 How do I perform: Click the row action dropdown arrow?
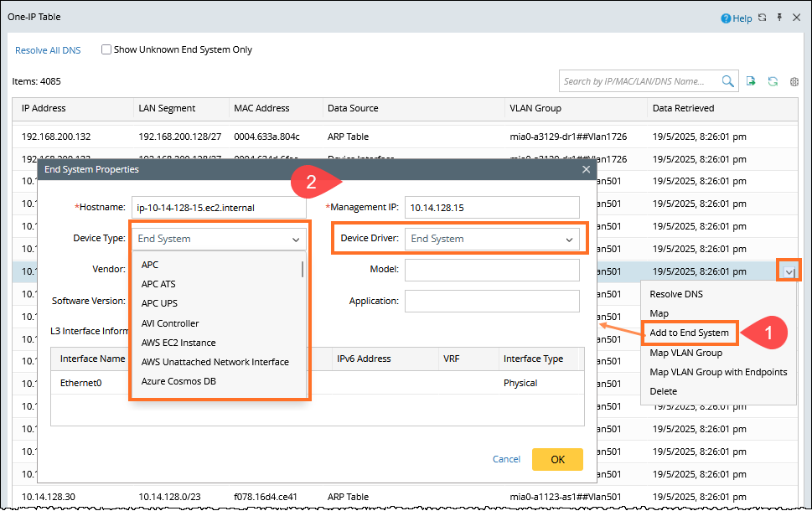(x=789, y=271)
